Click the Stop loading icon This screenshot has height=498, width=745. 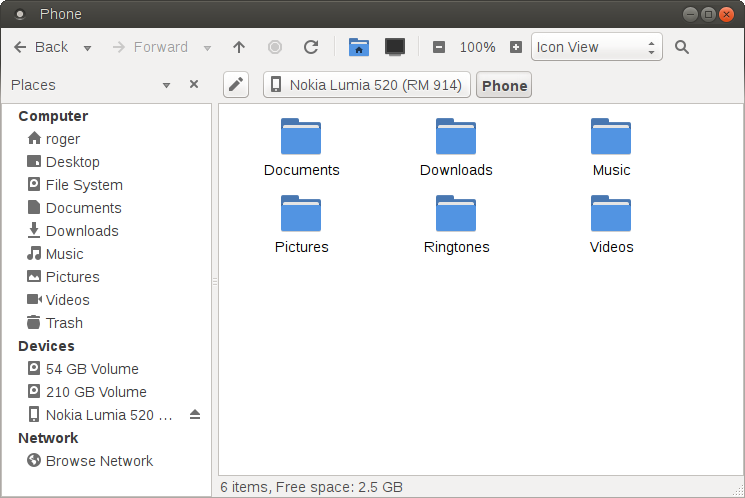click(x=275, y=47)
